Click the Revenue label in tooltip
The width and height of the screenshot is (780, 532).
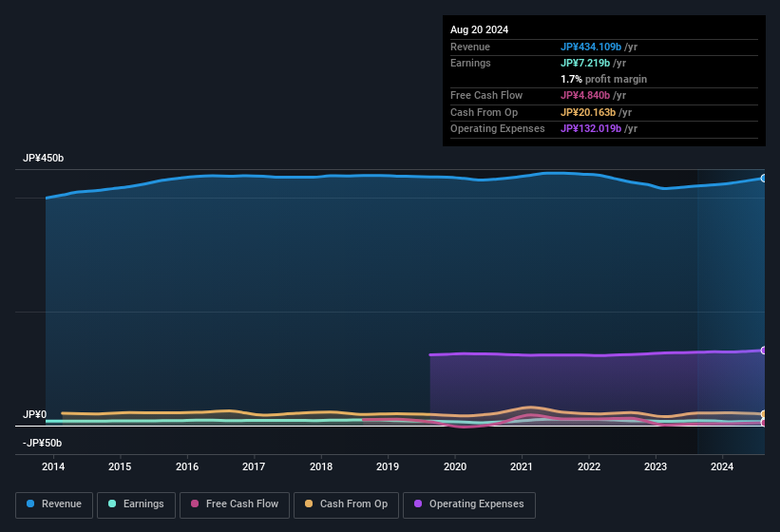(x=470, y=47)
